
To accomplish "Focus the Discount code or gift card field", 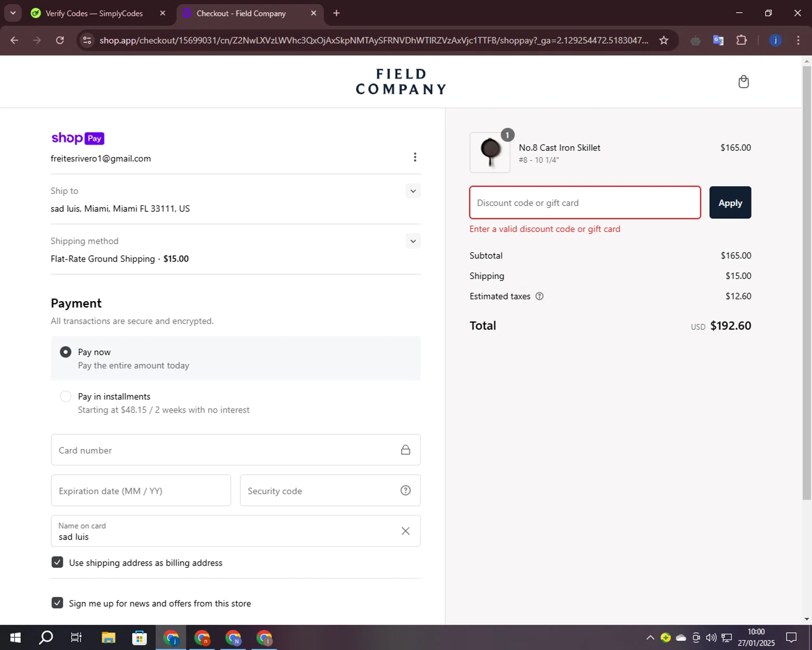I will (x=585, y=203).
